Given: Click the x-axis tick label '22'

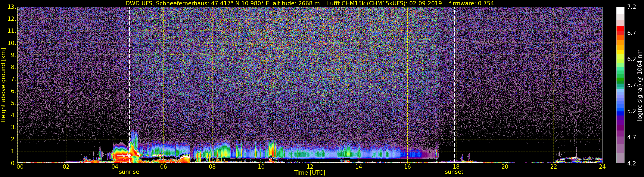Looking at the screenshot, I should click(554, 167).
